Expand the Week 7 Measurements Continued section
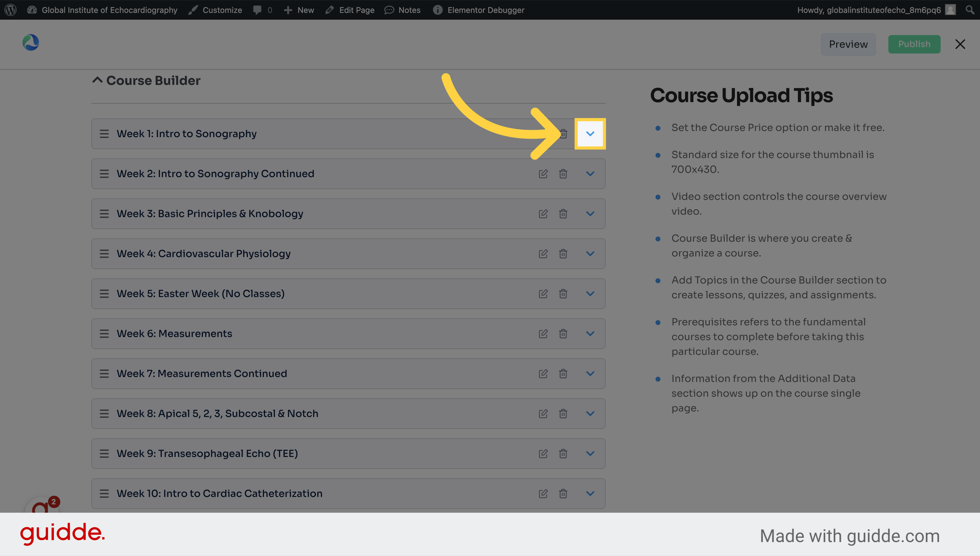Viewport: 980px width, 556px height. (x=590, y=373)
